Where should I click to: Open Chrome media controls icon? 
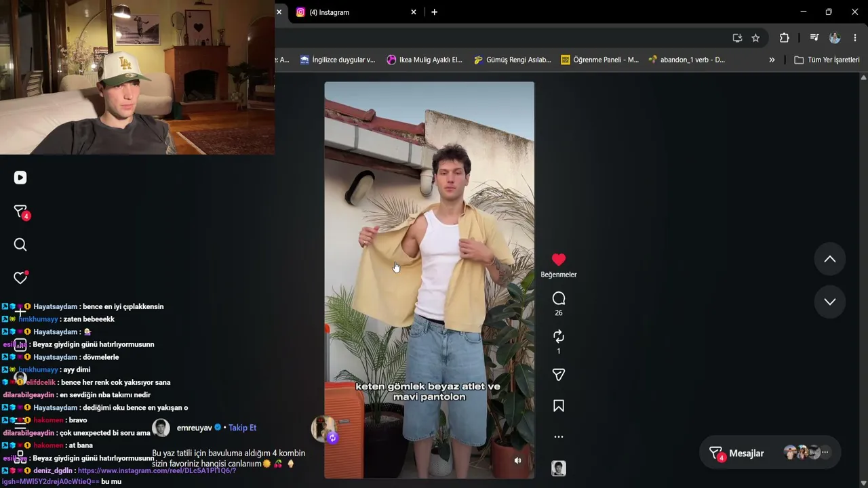814,38
